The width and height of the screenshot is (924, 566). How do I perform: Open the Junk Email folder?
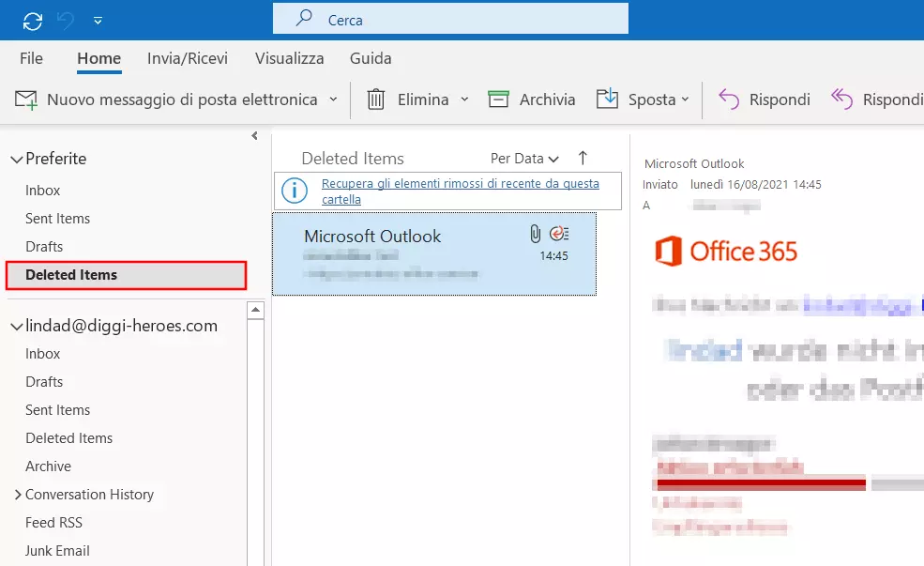[57, 551]
